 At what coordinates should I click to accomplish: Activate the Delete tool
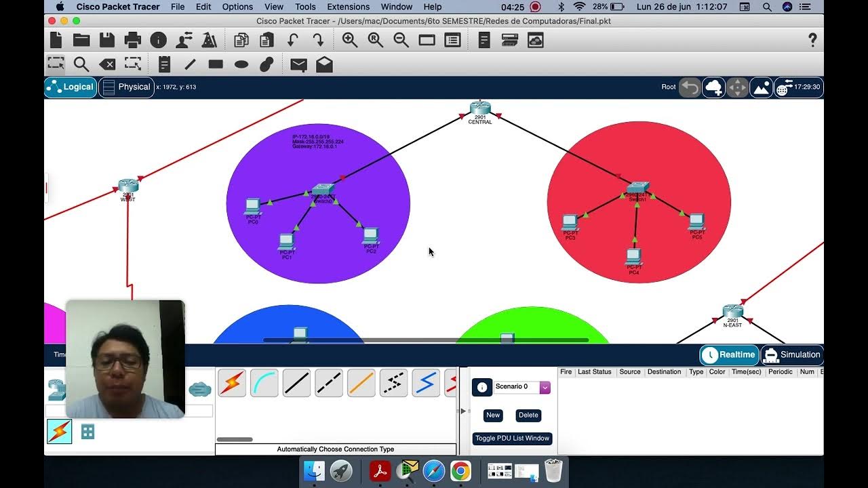(107, 64)
